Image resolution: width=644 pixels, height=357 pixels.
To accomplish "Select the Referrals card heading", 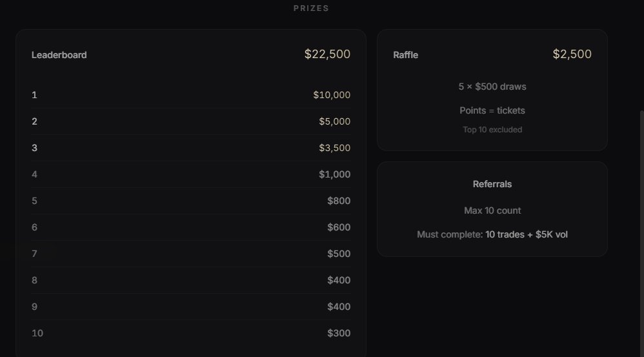I will (x=492, y=184).
